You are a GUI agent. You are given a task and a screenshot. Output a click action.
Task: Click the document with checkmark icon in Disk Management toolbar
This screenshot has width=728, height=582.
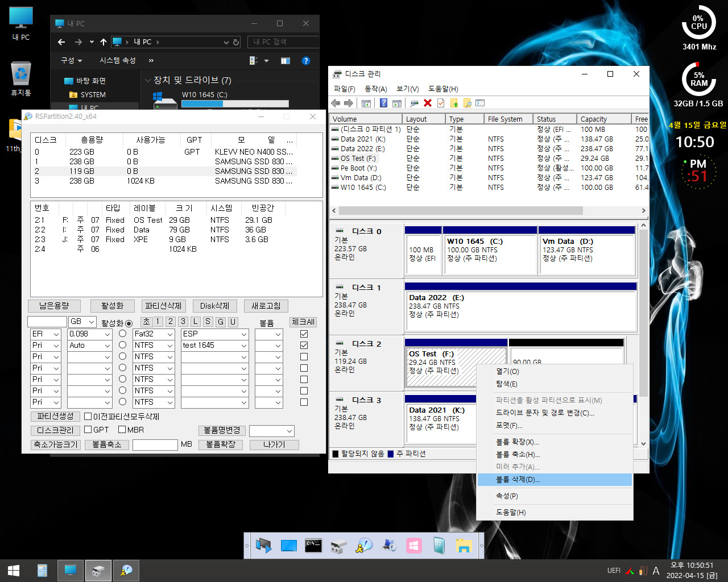[x=441, y=103]
